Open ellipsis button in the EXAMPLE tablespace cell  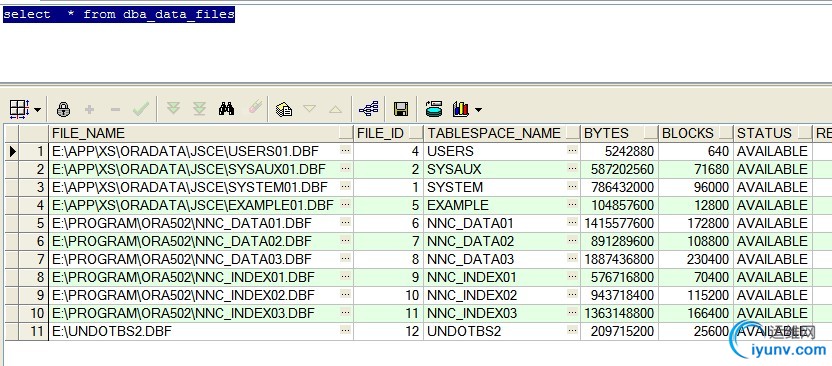click(x=572, y=205)
